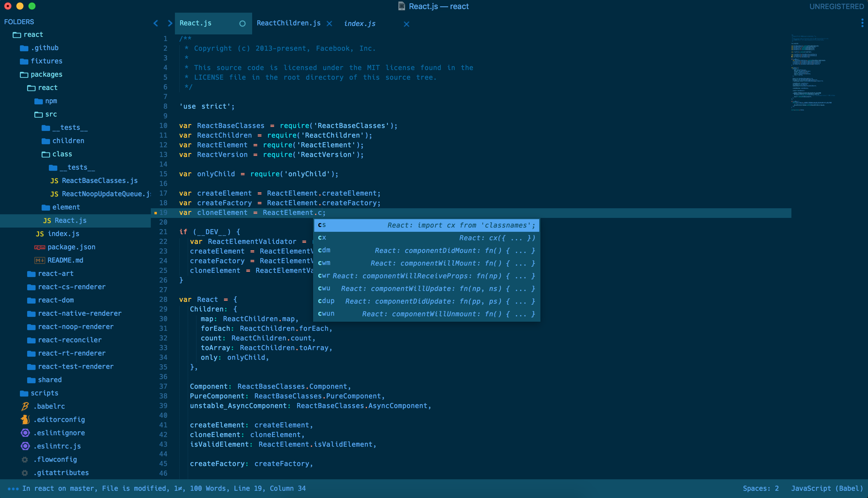The width and height of the screenshot is (868, 498).
Task: Close the index.js tab
Action: click(x=406, y=24)
